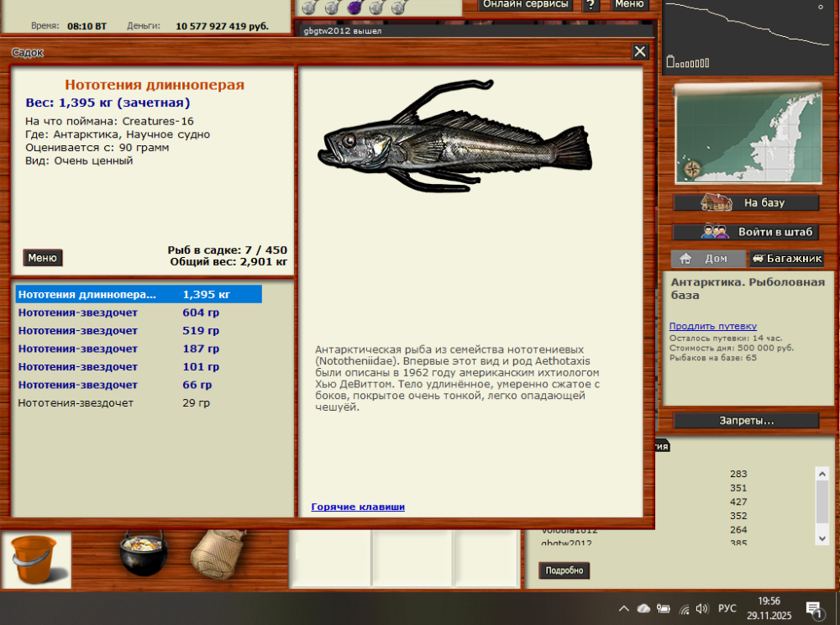Switch to the Дом tab

708,259
